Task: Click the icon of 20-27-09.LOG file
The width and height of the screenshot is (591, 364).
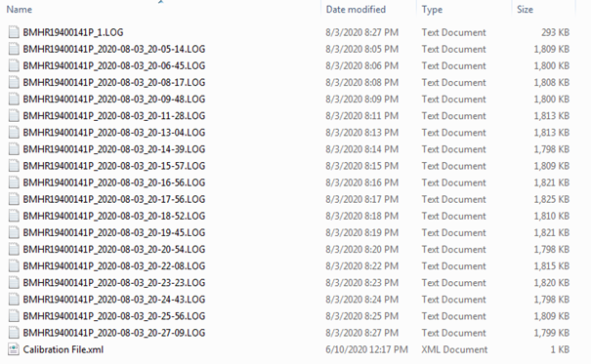Action: point(14,333)
